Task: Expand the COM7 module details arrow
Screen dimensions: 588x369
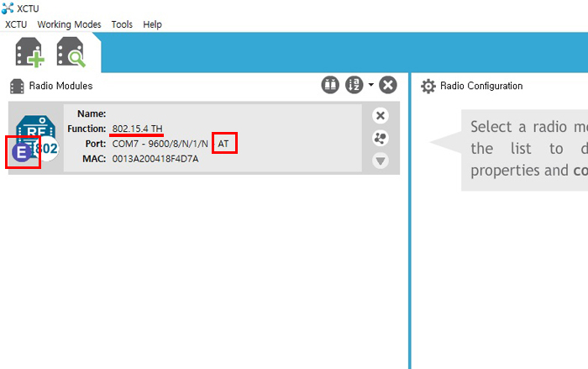Action: point(381,161)
